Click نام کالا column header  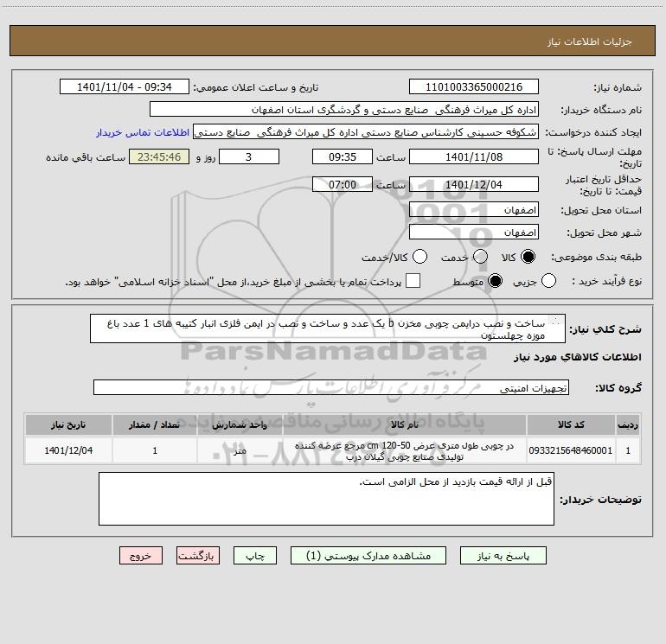click(x=405, y=424)
